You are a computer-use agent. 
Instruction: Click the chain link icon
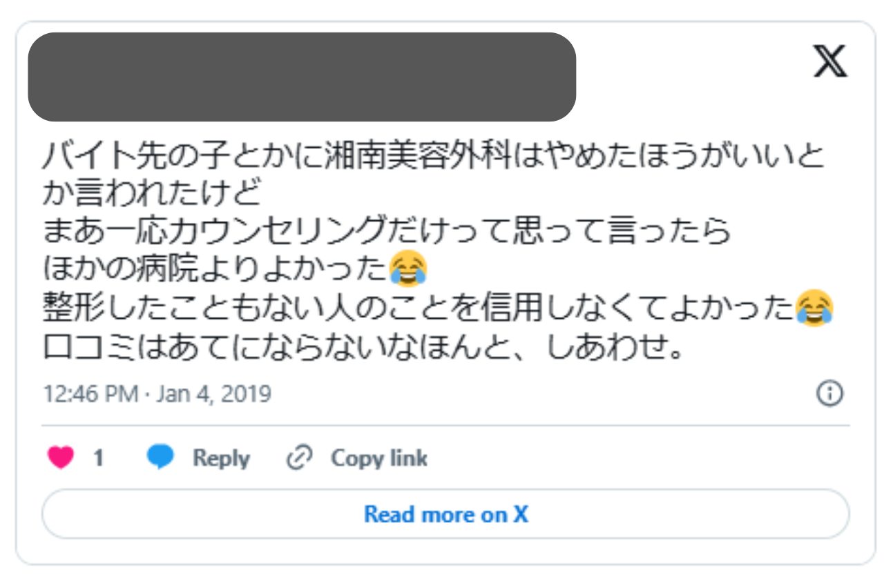(x=300, y=458)
